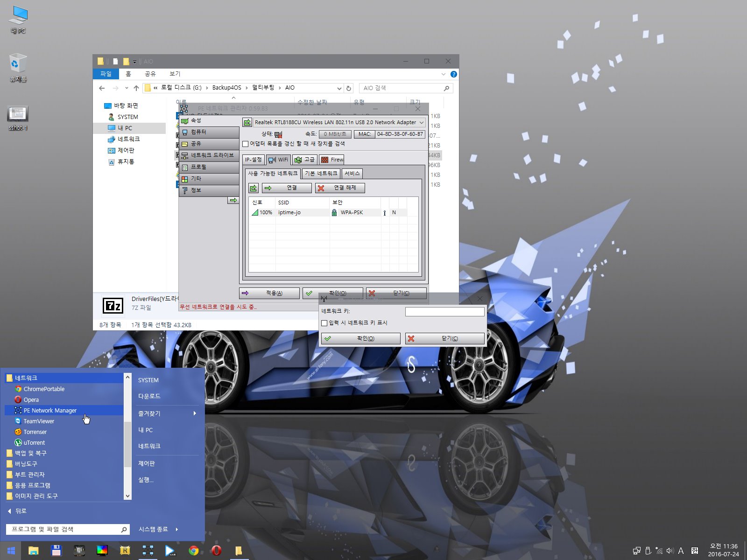Open Explorer help question-mark icon

pyautogui.click(x=453, y=74)
